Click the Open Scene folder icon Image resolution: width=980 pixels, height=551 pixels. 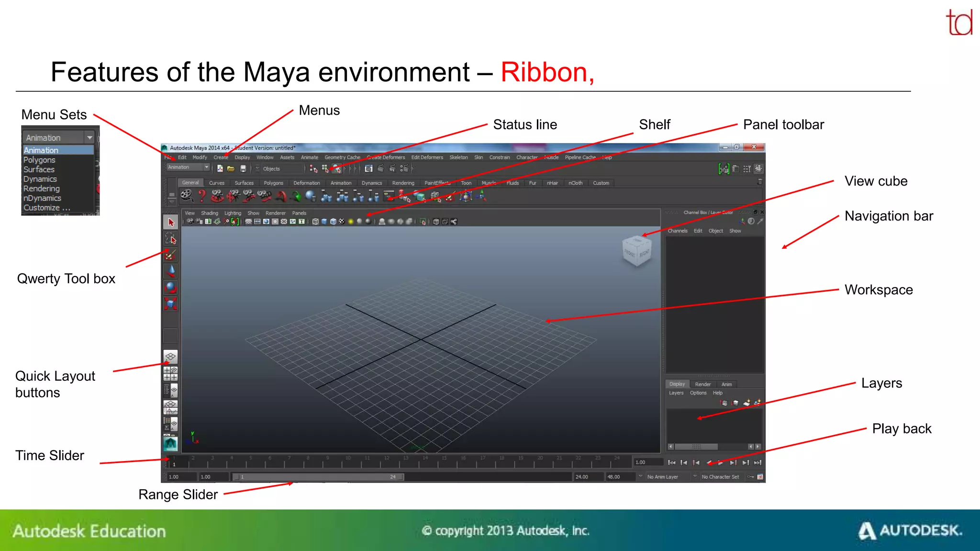[231, 169]
